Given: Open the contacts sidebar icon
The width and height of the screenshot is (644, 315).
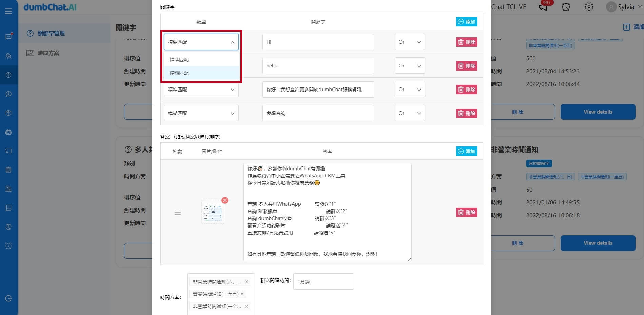Looking at the screenshot, I should (8, 56).
